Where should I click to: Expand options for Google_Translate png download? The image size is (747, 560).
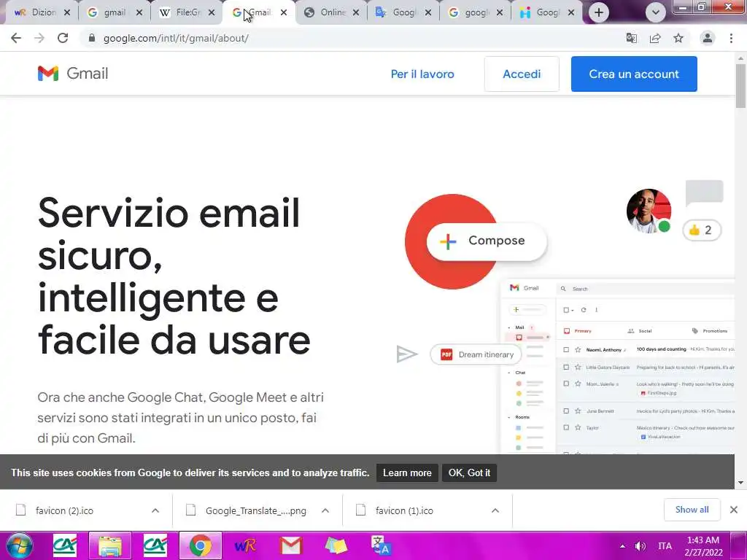[x=325, y=510]
